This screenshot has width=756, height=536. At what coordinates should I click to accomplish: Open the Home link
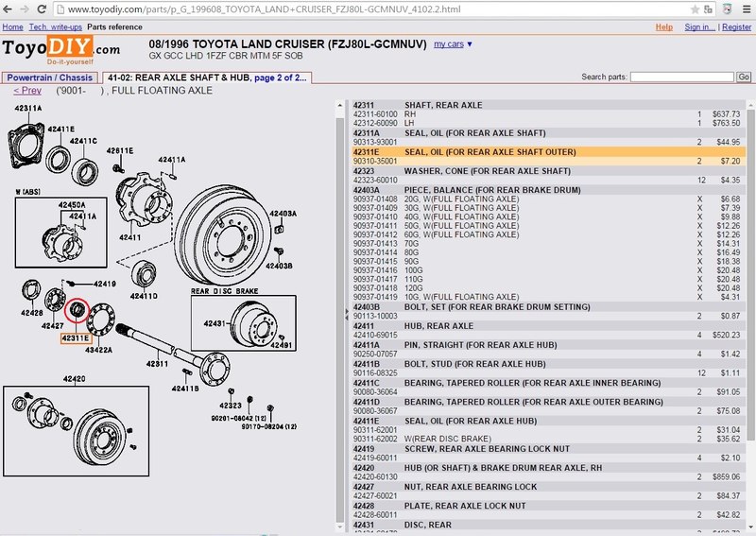pos(12,27)
